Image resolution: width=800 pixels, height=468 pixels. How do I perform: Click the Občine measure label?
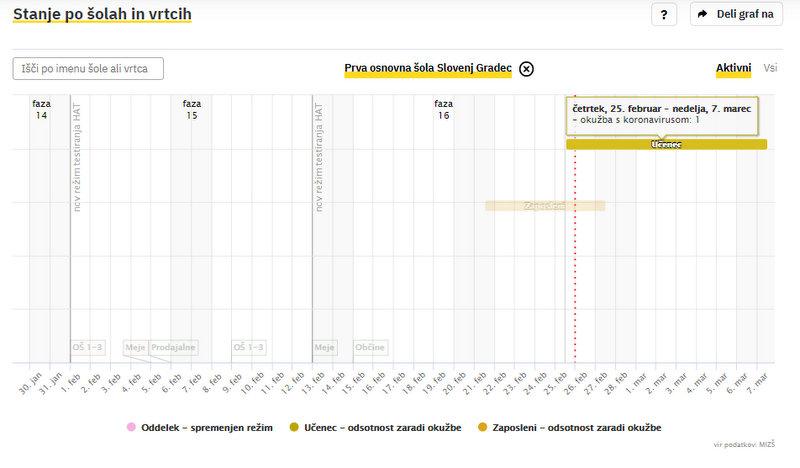370,347
